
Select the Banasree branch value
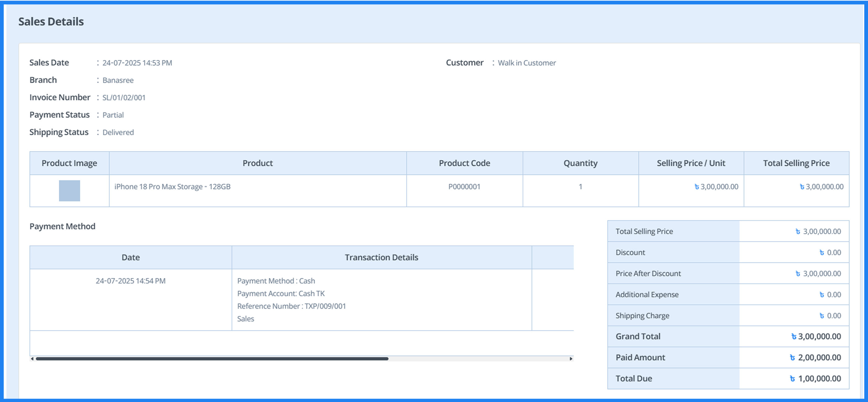[117, 80]
